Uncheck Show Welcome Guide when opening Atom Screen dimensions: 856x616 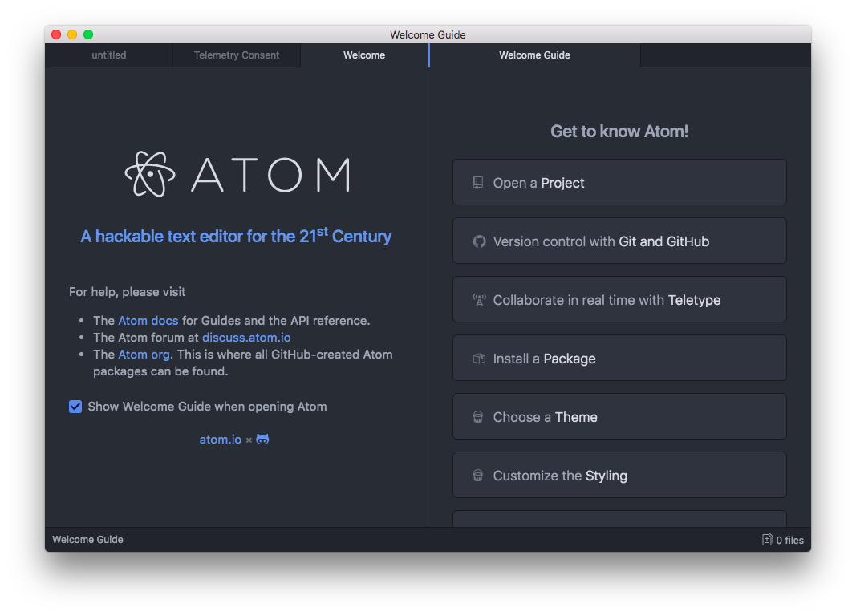point(75,407)
